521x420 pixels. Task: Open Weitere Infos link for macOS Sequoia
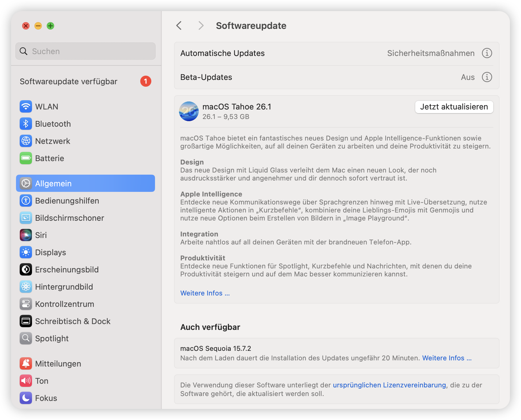(447, 358)
